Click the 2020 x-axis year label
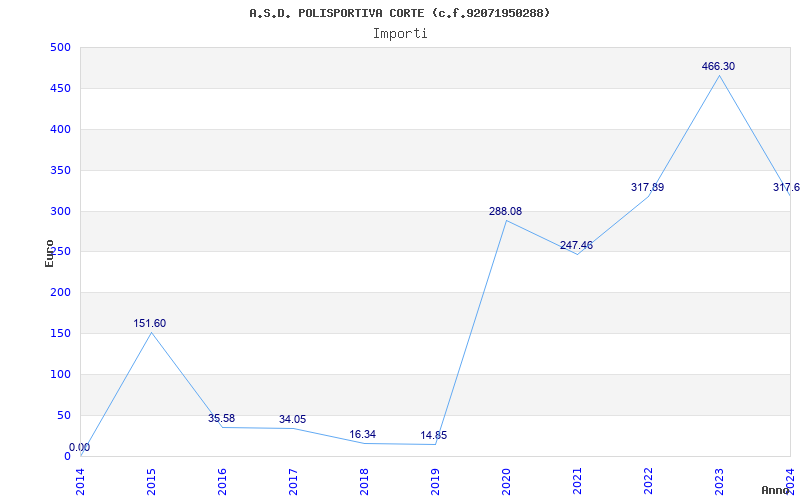800x500 pixels. [506, 481]
